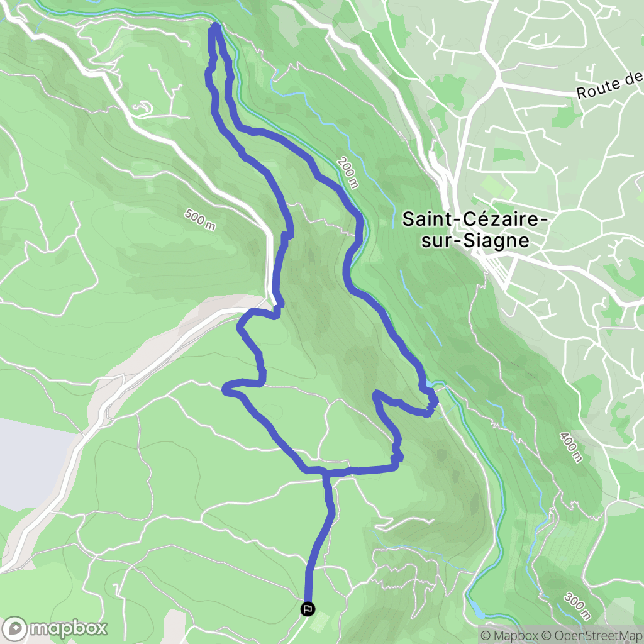Open the © Mapbox attribution link
644x644 pixels.
coord(509,636)
